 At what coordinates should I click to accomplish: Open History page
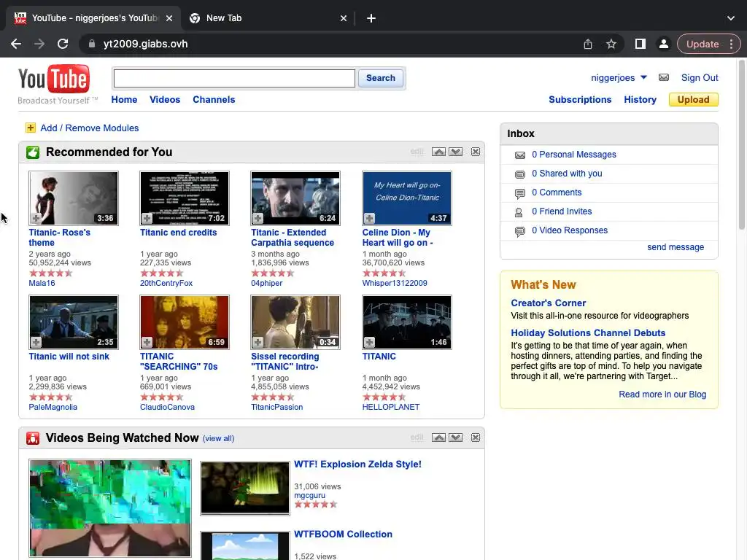click(x=640, y=99)
